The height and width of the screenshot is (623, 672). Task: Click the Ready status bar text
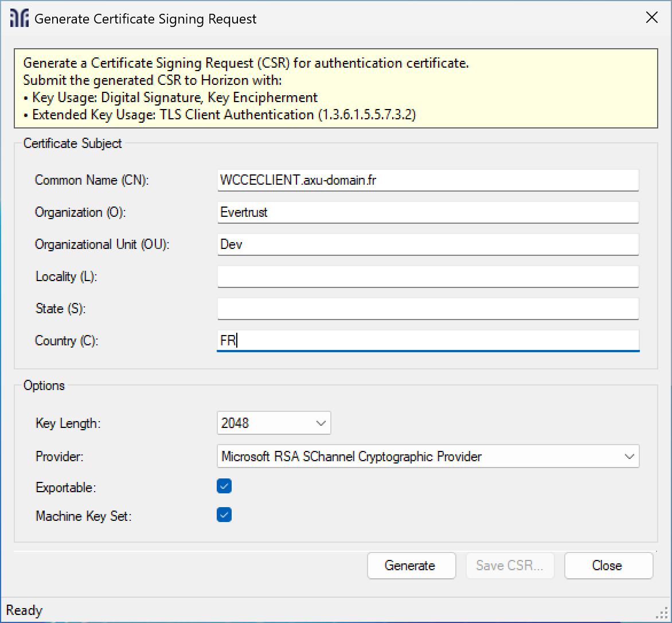[24, 610]
